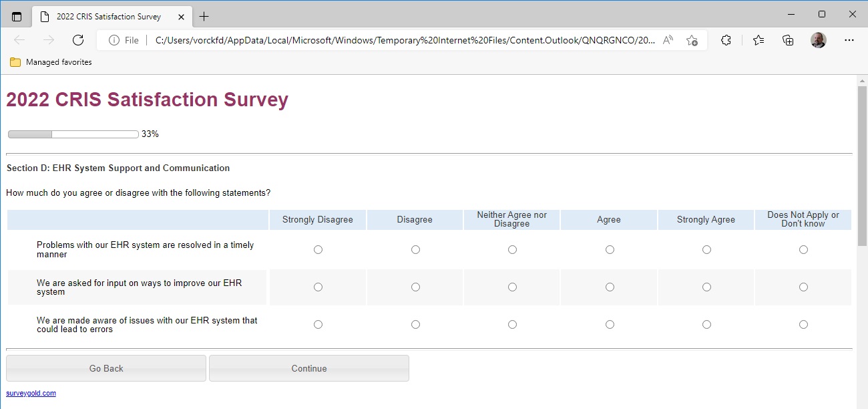The width and height of the screenshot is (868, 409).
Task: Open the tab actions menu icon
Action: pyautogui.click(x=17, y=16)
